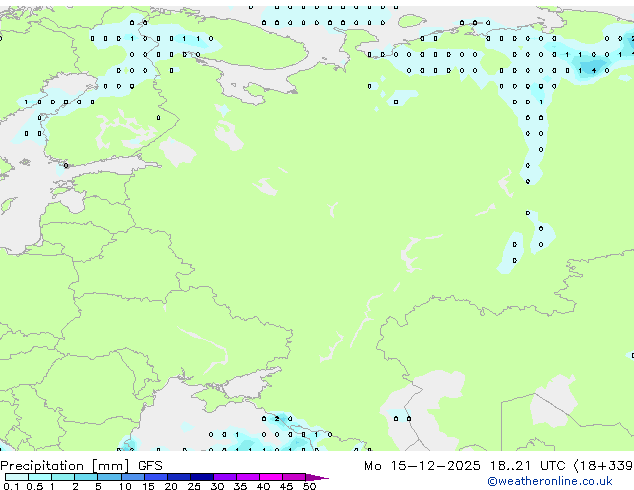Pick the legend swatch between 25 and 30
The image size is (634, 490).
(202, 477)
